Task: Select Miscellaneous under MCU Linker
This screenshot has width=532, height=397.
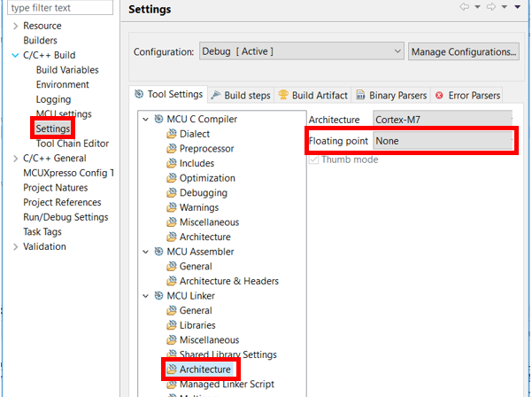Action: [x=209, y=340]
